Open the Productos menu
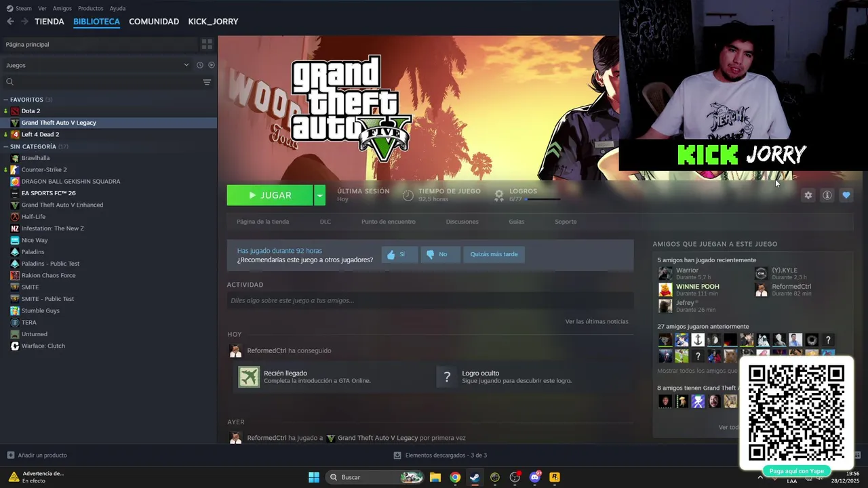Image resolution: width=868 pixels, height=488 pixels. coord(91,8)
